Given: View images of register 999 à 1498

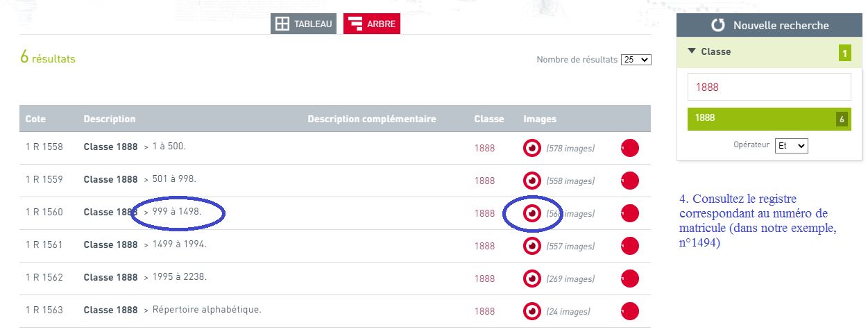Looking at the screenshot, I should (x=531, y=213).
